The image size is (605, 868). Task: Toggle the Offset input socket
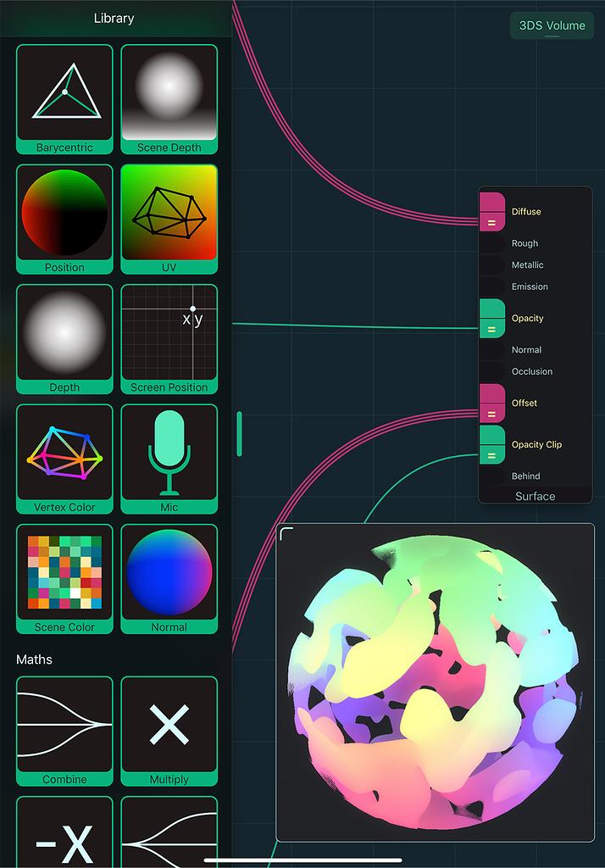click(x=492, y=403)
